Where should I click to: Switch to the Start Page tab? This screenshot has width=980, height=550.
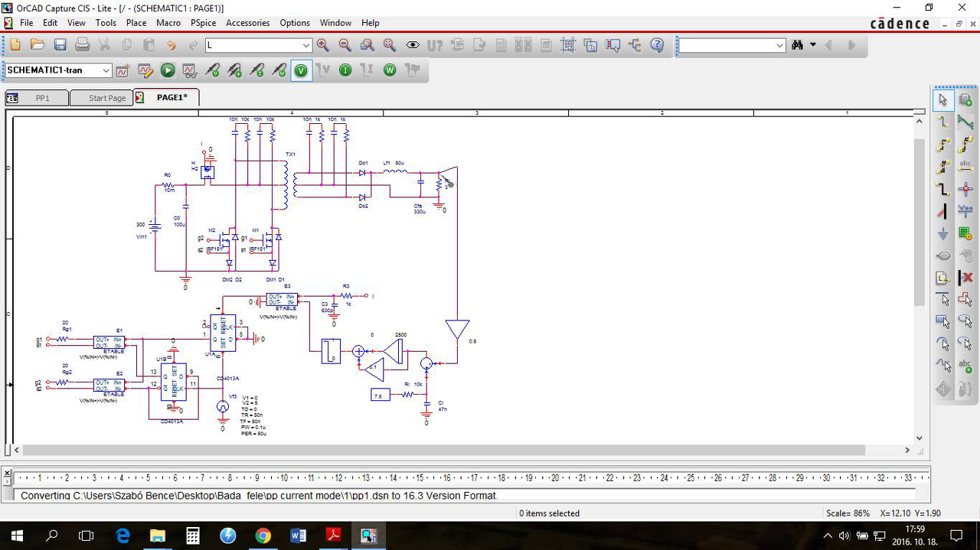point(106,98)
